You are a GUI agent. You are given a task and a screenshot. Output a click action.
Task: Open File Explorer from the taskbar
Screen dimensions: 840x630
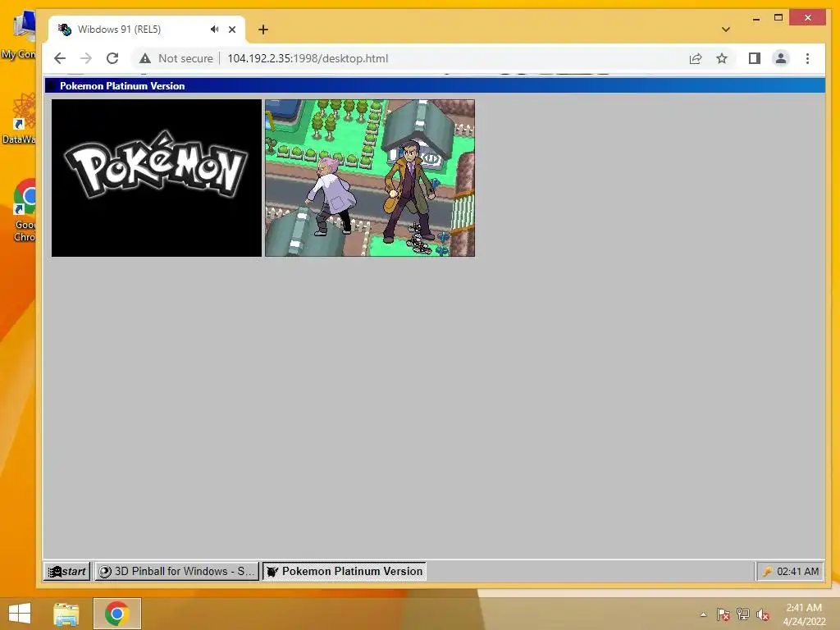tap(66, 614)
